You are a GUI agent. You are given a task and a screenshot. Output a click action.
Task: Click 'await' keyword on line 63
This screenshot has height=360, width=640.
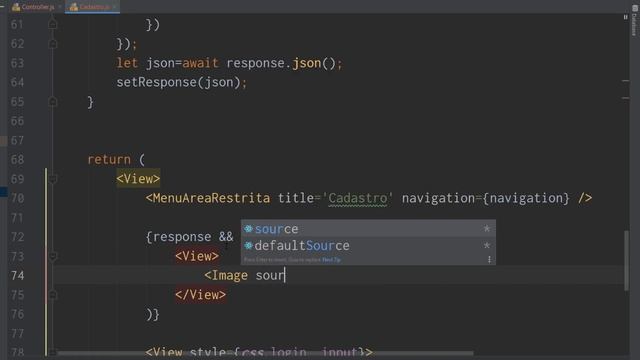pos(200,63)
